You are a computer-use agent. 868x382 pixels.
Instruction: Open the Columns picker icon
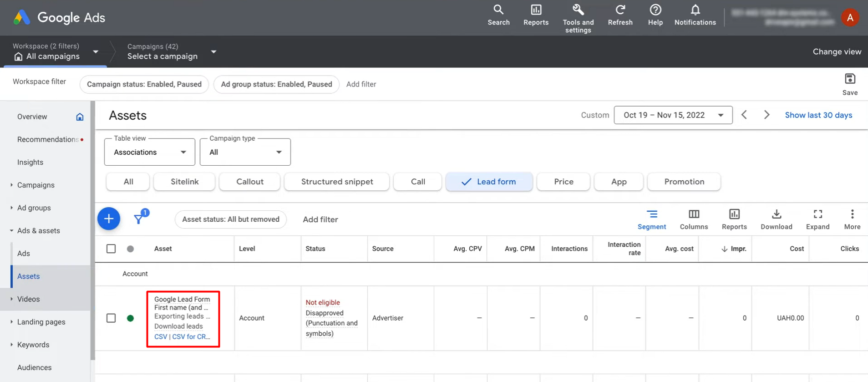pos(694,219)
